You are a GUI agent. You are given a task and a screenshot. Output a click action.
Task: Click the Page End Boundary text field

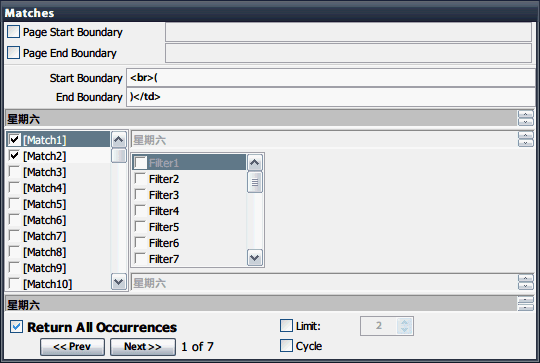348,53
